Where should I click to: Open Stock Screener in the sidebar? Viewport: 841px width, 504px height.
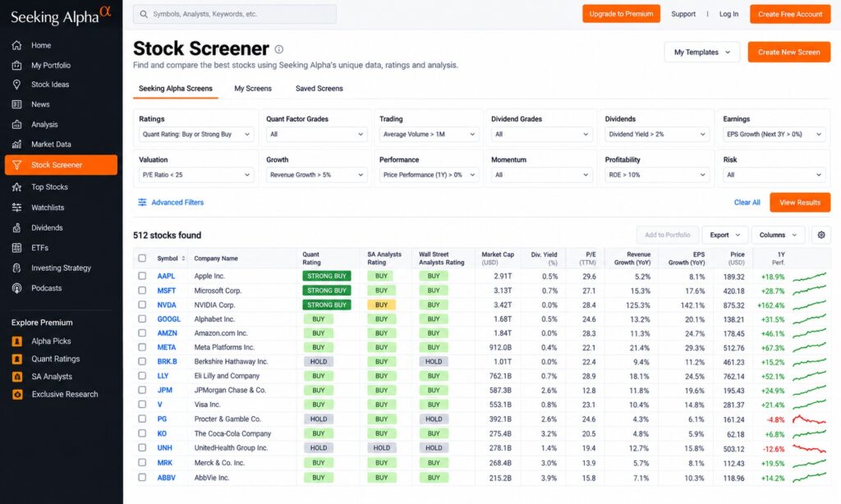pos(61,165)
